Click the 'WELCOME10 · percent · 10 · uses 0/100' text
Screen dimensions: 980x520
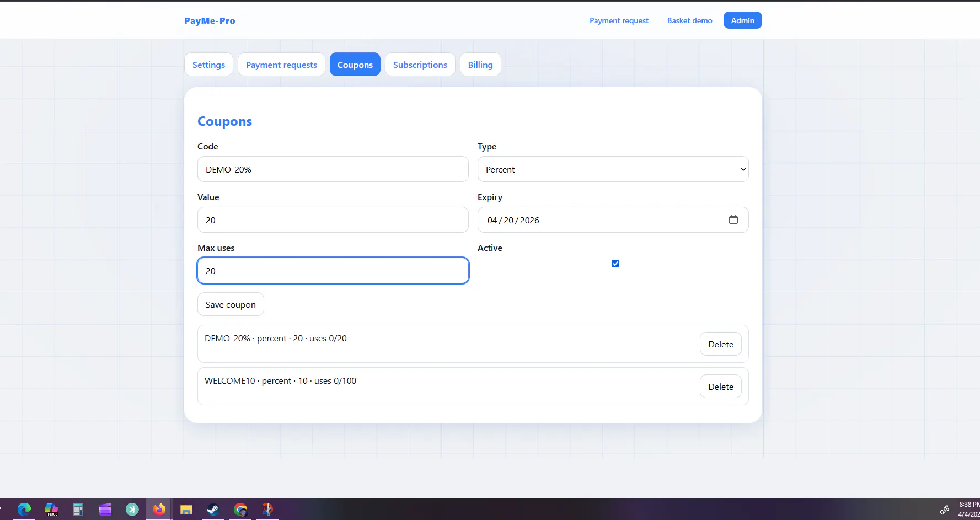coord(280,381)
